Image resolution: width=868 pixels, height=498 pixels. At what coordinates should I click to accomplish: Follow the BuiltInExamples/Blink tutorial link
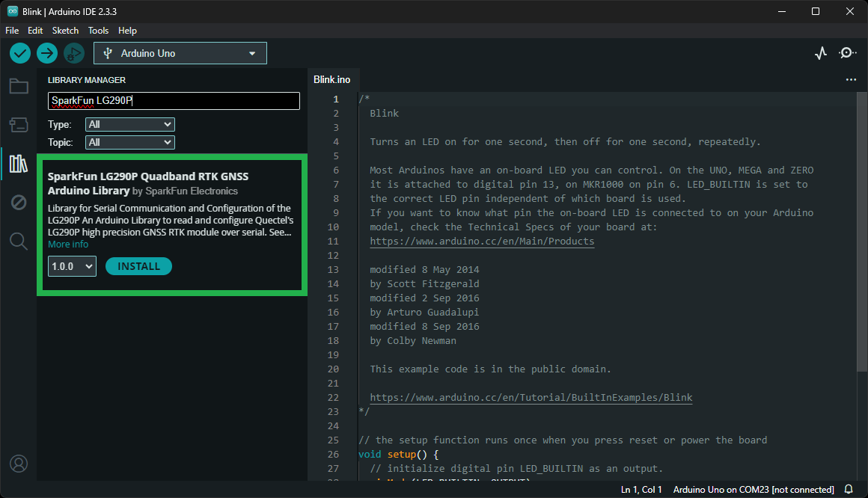tap(531, 397)
